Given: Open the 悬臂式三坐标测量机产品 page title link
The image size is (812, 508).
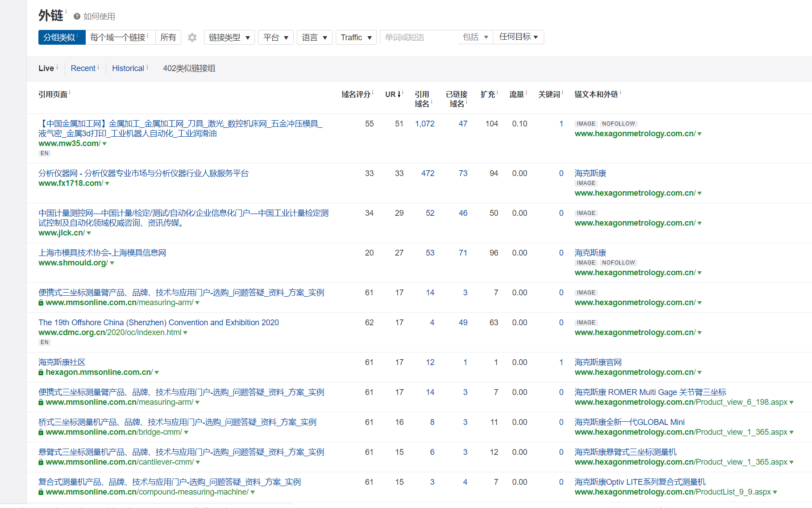Looking at the screenshot, I should click(181, 452).
